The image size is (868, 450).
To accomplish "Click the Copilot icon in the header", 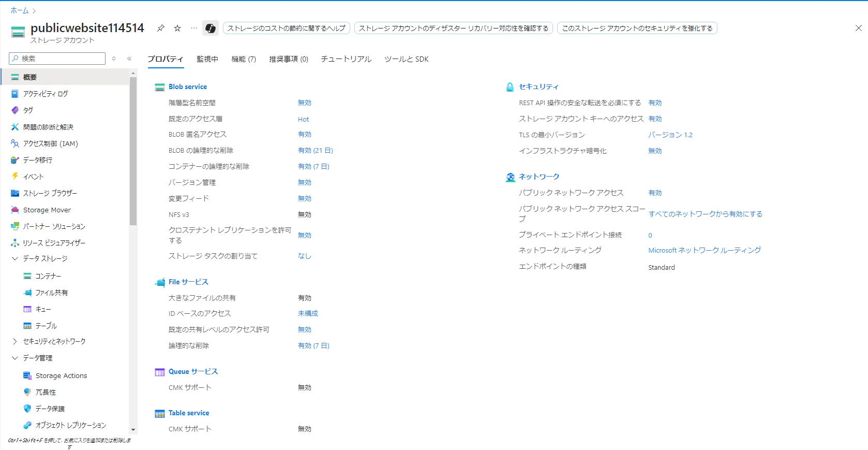I will pyautogui.click(x=211, y=28).
